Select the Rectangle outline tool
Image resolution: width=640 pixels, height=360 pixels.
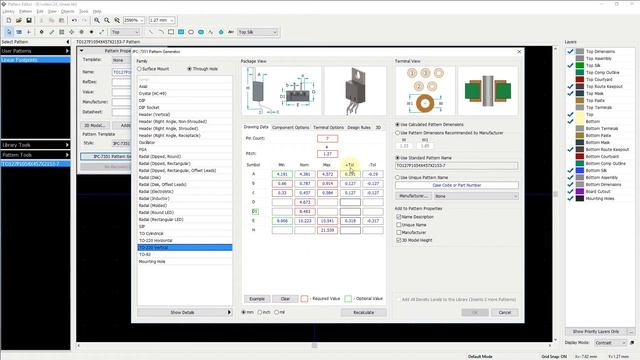click(171, 32)
